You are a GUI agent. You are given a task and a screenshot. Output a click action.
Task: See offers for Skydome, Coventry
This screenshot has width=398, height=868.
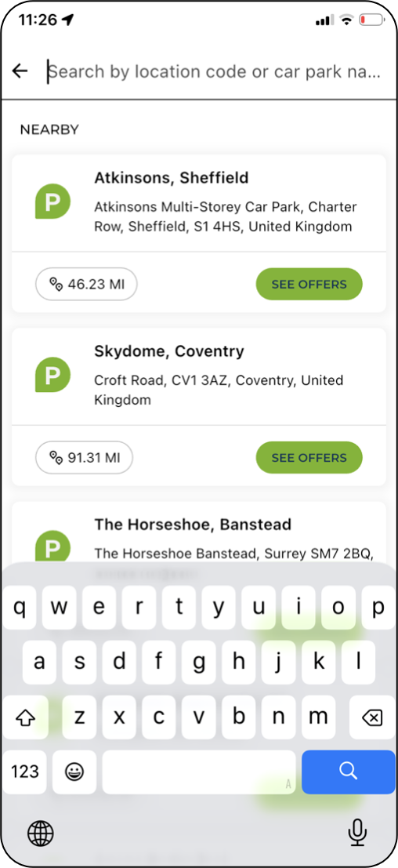(309, 458)
